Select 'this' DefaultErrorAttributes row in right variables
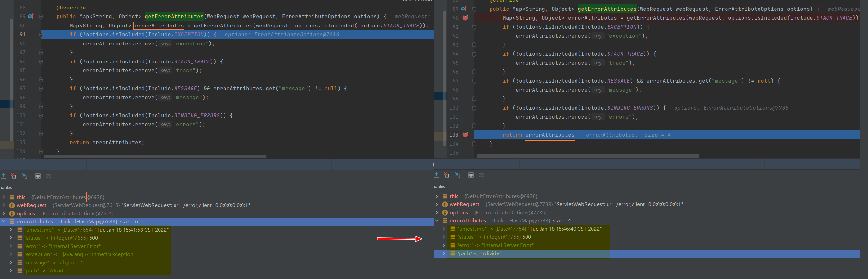Screen dimensions: 868x279 tap(647, 196)
